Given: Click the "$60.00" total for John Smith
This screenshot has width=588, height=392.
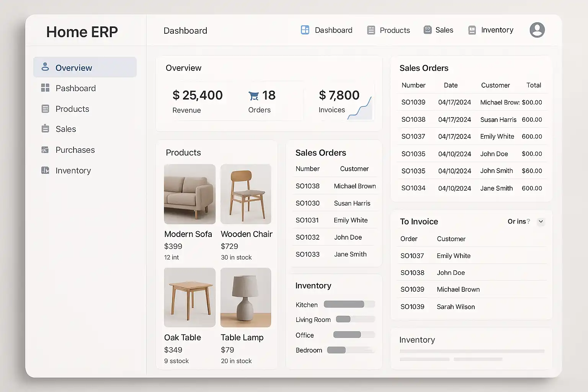Looking at the screenshot, I should 532,171.
